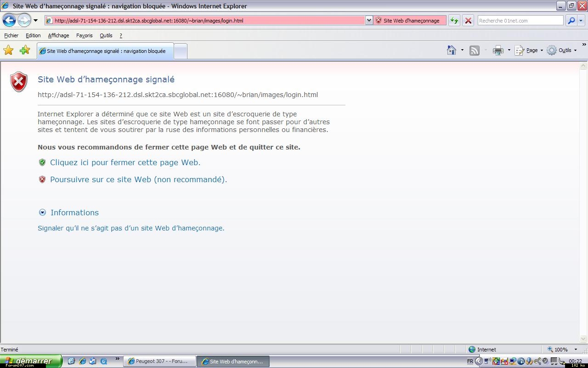
Task: Refresh the page with the green arrows
Action: pyautogui.click(x=454, y=20)
